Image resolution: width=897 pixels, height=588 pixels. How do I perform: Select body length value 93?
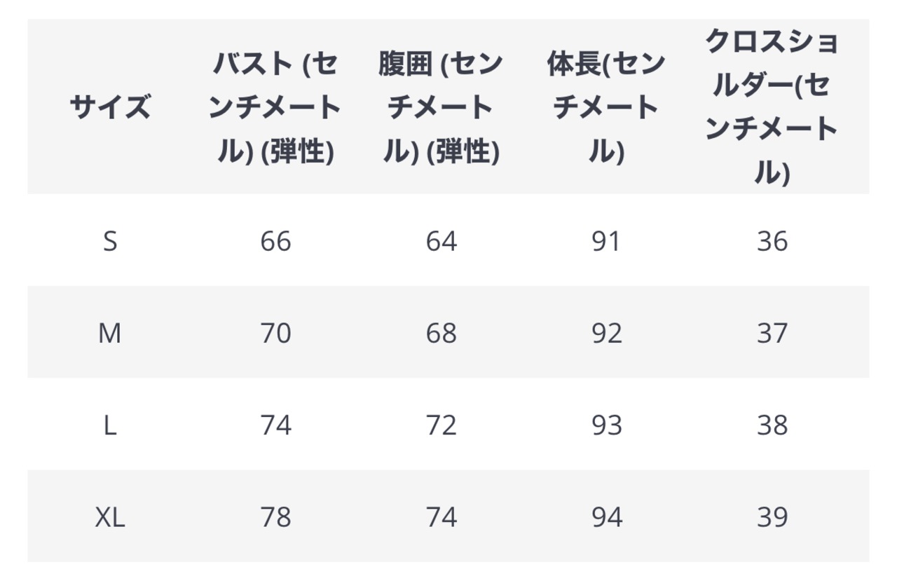pos(606,425)
